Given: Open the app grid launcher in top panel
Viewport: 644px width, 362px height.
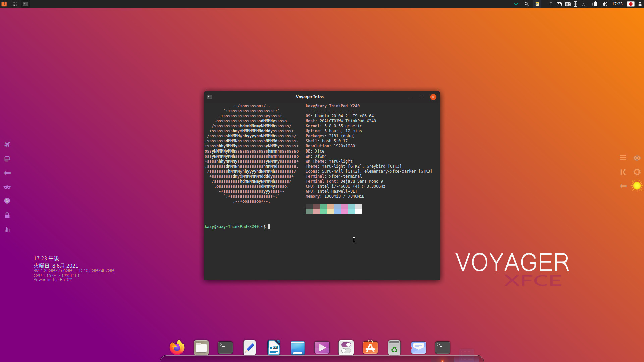Looking at the screenshot, I should click(x=15, y=4).
